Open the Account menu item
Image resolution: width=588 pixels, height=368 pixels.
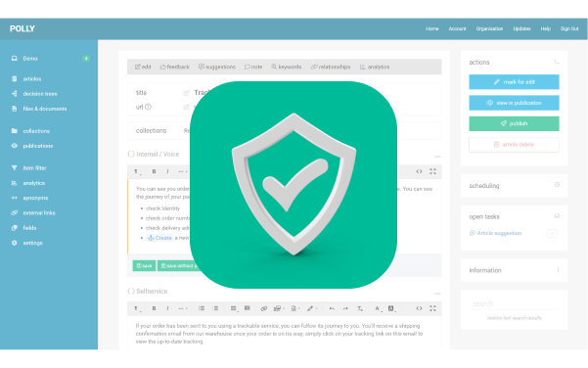point(457,28)
